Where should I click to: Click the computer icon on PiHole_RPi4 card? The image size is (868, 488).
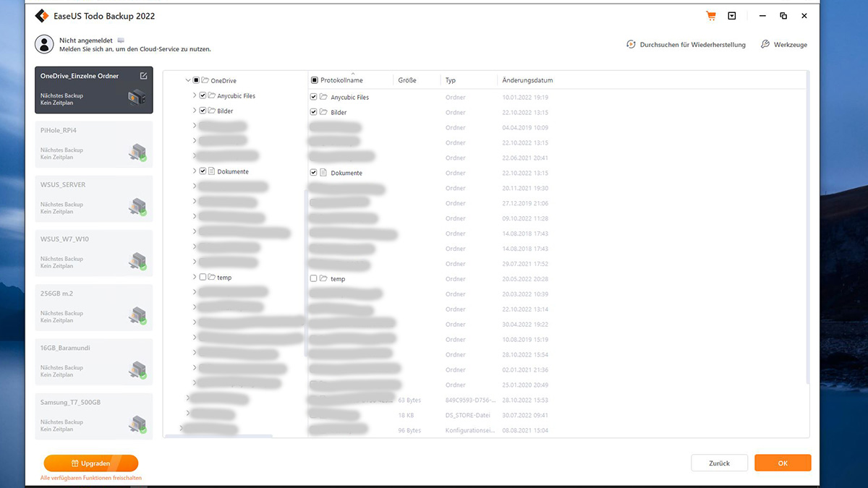pos(137,152)
